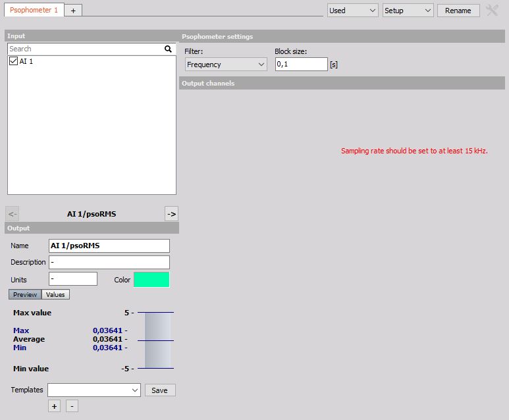Add a new module with plus tab
This screenshot has width=509, height=420.
pyautogui.click(x=73, y=11)
